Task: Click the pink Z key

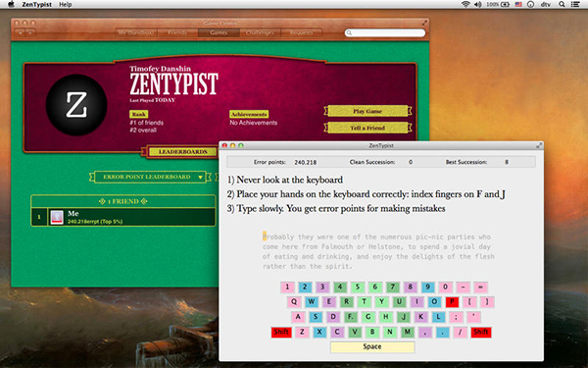Action: point(302,332)
